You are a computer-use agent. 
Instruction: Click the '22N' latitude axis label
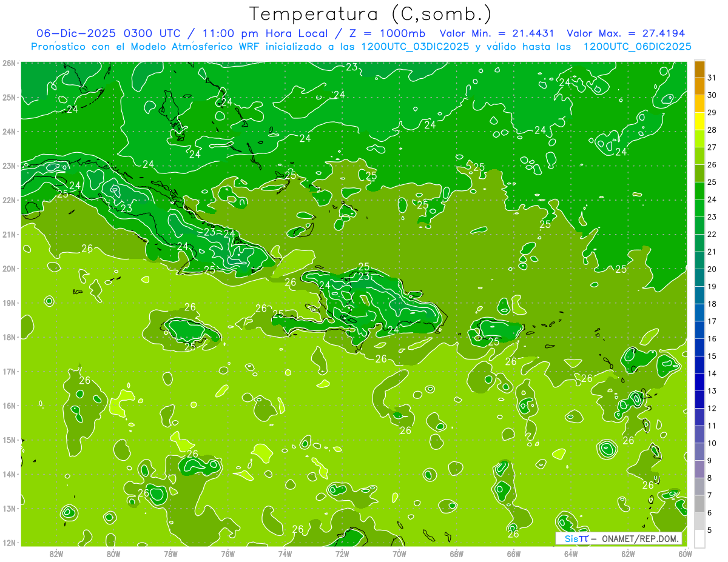(x=9, y=200)
